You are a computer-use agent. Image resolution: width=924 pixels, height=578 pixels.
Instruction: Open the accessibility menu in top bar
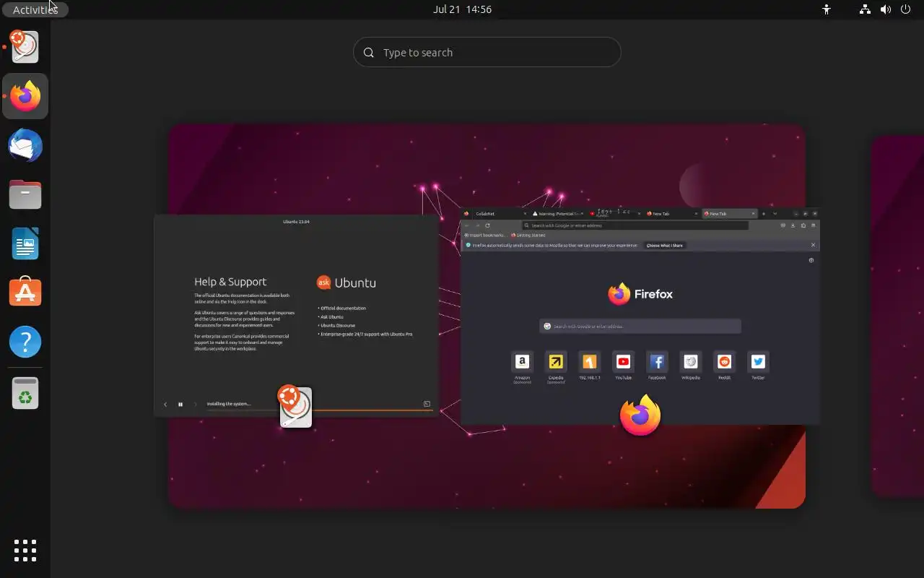tap(827, 9)
